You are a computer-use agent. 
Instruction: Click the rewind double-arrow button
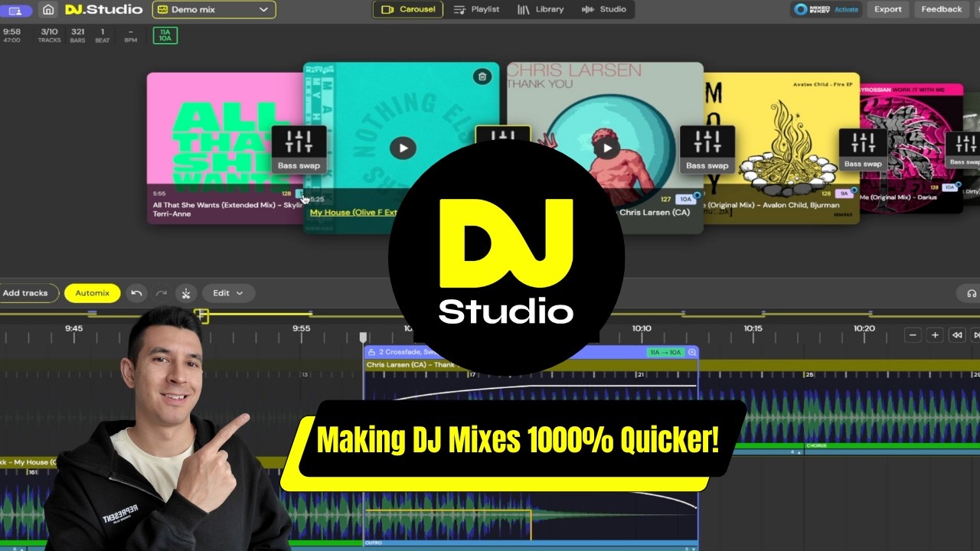(957, 335)
